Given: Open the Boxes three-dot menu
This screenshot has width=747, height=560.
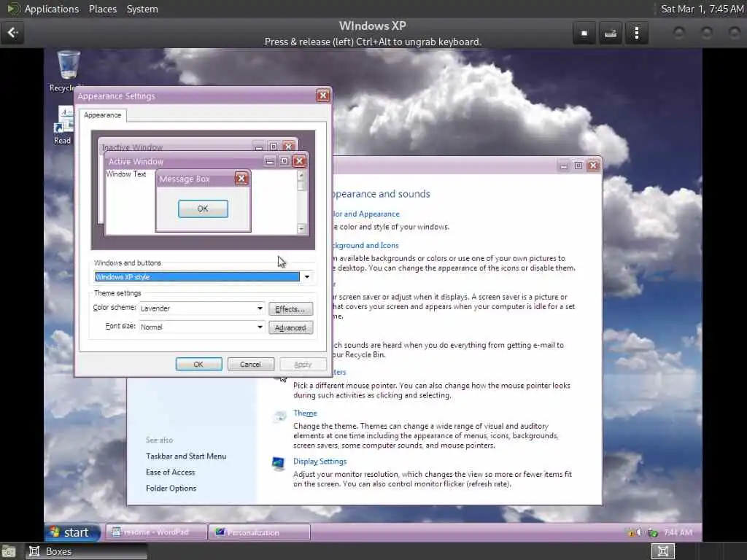Looking at the screenshot, I should click(636, 34).
